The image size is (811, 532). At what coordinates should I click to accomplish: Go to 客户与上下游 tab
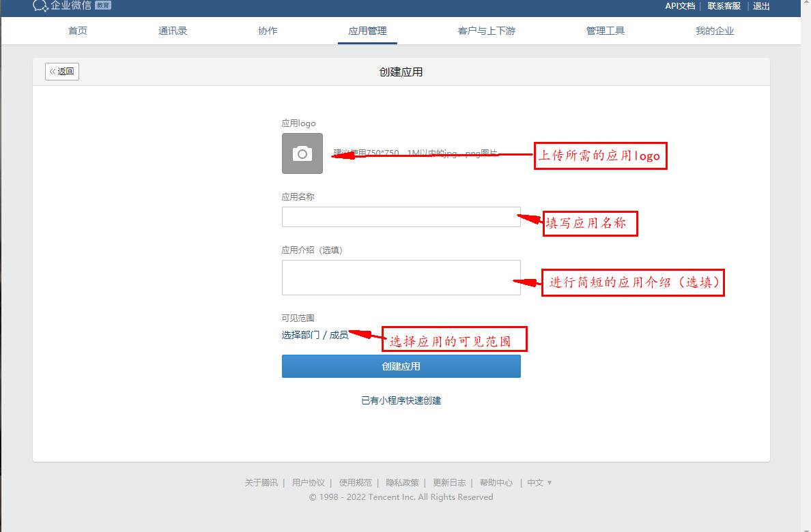click(486, 31)
